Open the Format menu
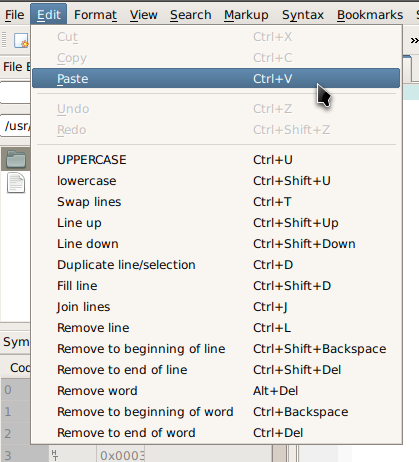The width and height of the screenshot is (419, 462). point(95,15)
